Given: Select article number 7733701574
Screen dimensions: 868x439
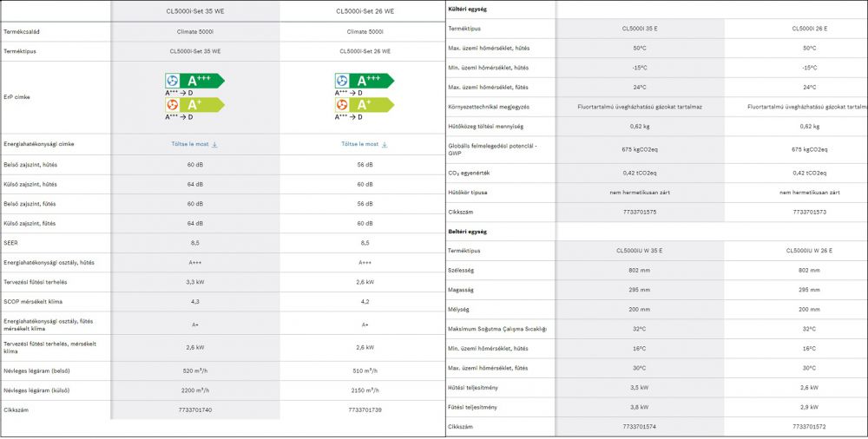Looking at the screenshot, I should 640,427.
